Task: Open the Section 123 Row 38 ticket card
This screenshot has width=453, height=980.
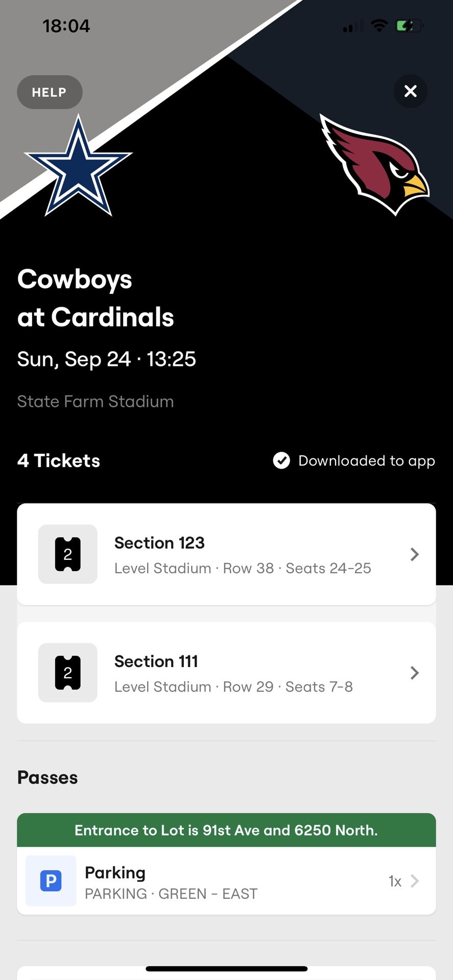Action: [242, 555]
